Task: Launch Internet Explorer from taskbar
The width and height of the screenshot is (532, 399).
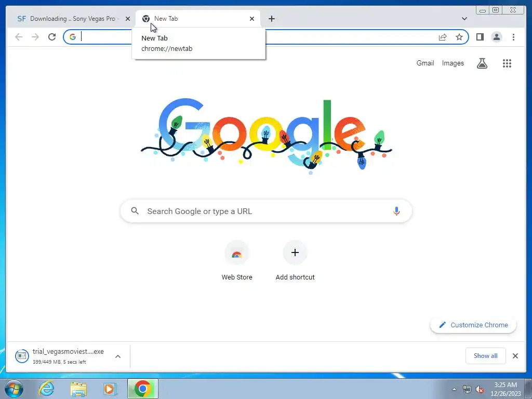Action: tap(46, 389)
